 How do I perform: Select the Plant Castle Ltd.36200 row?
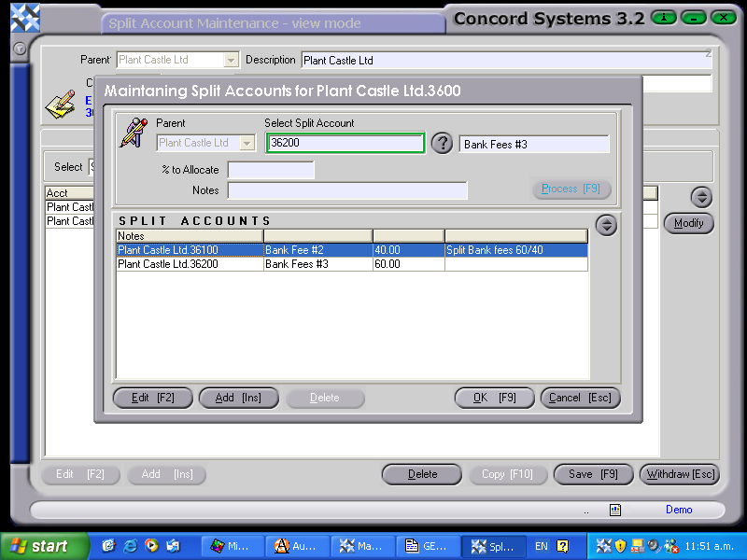click(327, 262)
